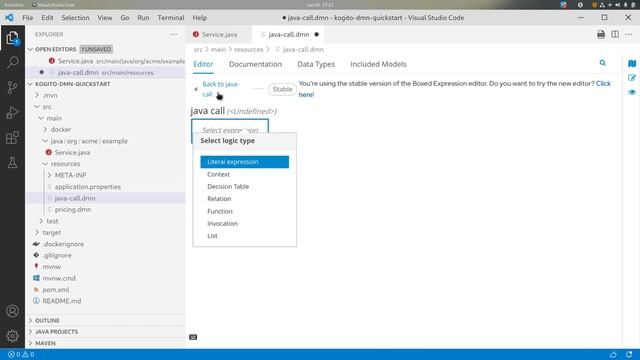Open the Help menu
Viewport: 640px width, 360px height.
[x=200, y=18]
